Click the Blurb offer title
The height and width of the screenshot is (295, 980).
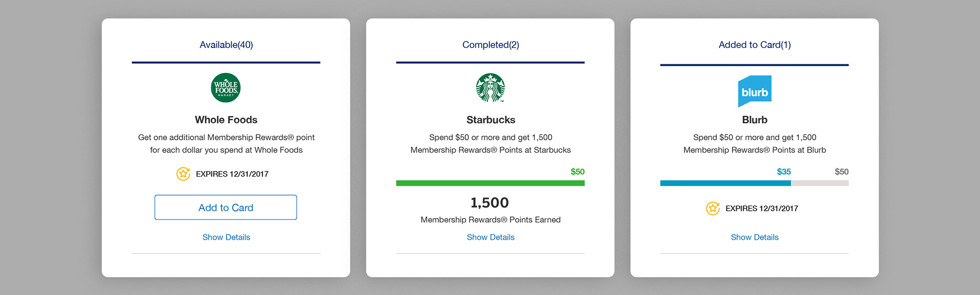tap(754, 120)
